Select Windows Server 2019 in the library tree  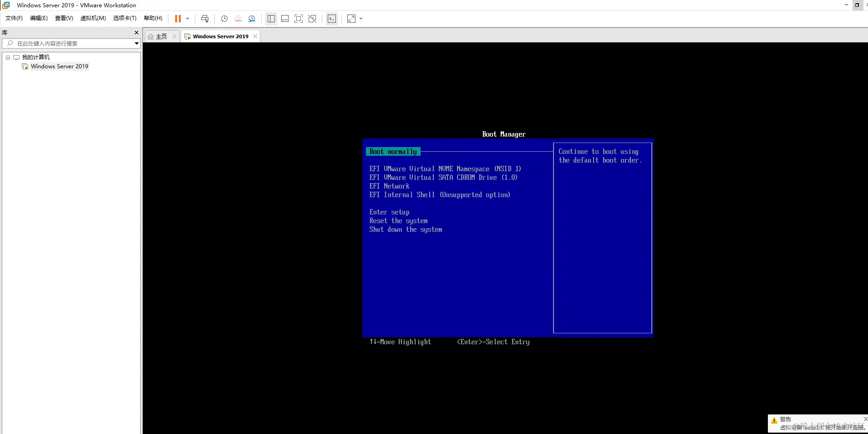(60, 66)
